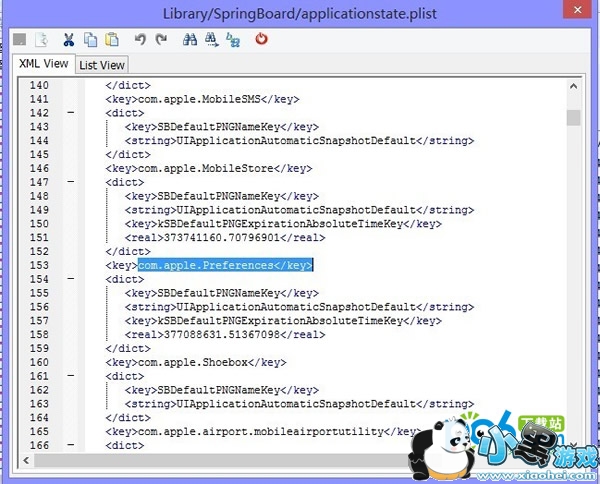
Task: Collapse dict at line 166
Action: (71, 445)
